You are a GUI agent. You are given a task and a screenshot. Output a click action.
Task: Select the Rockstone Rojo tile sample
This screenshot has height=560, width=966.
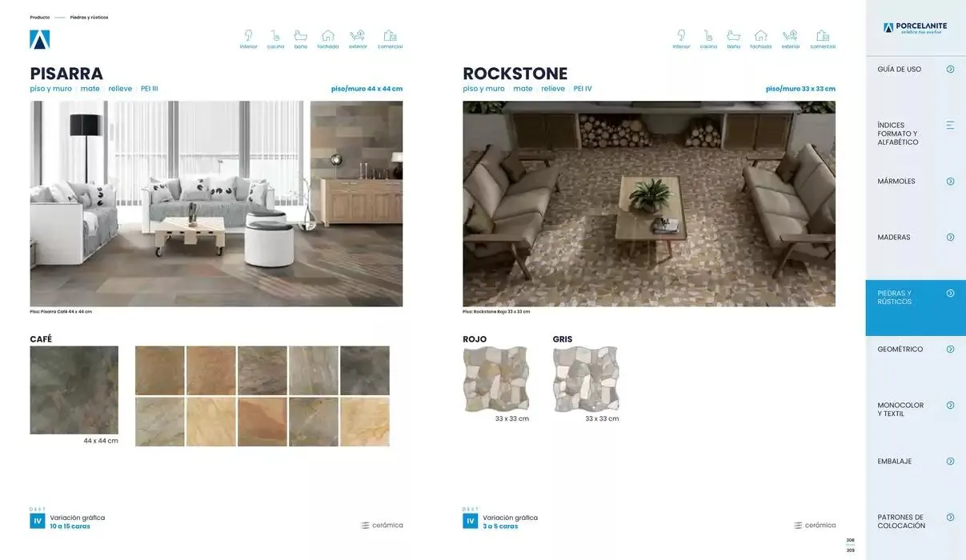tap(496, 379)
